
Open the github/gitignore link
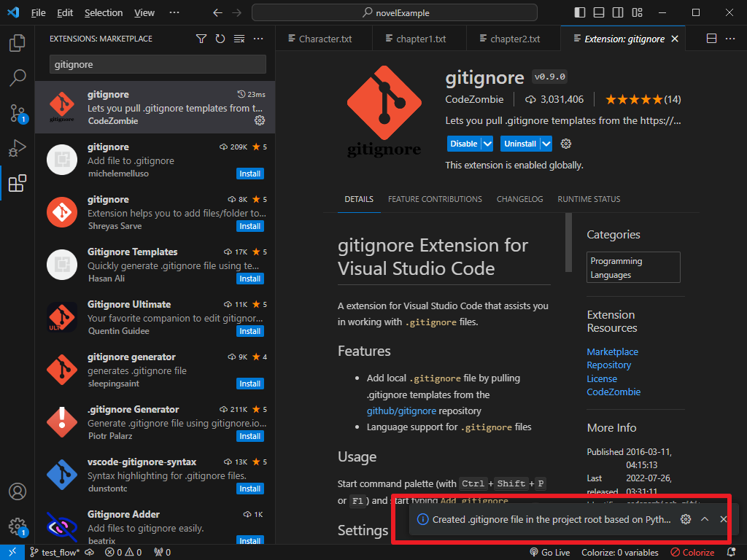tap(401, 411)
